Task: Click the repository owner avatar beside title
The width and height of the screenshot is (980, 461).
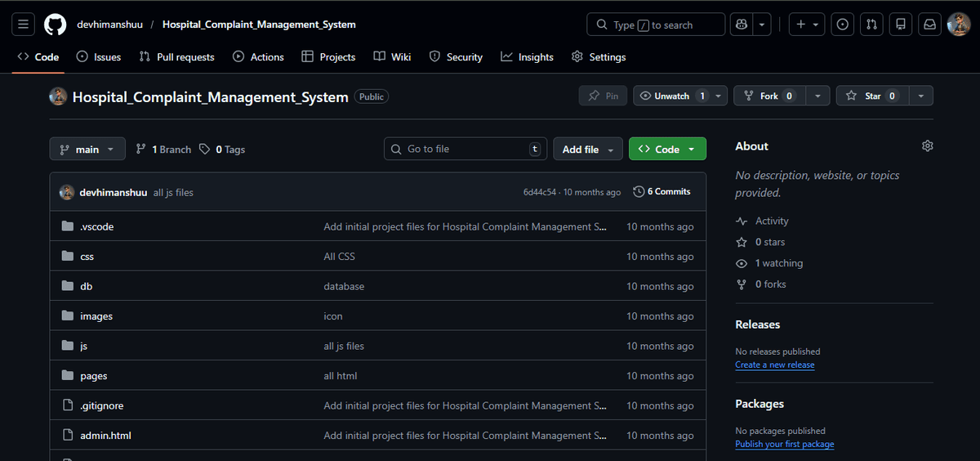Action: coord(58,96)
